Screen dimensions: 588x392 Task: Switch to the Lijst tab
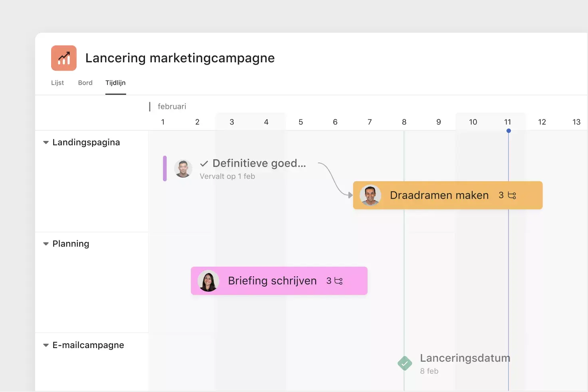tap(57, 83)
